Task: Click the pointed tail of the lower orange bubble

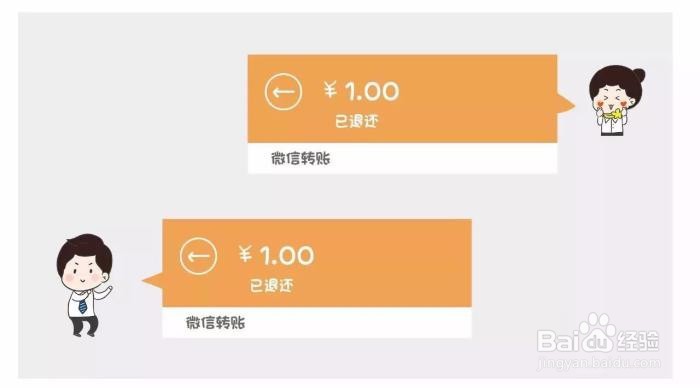Action: [x=152, y=280]
